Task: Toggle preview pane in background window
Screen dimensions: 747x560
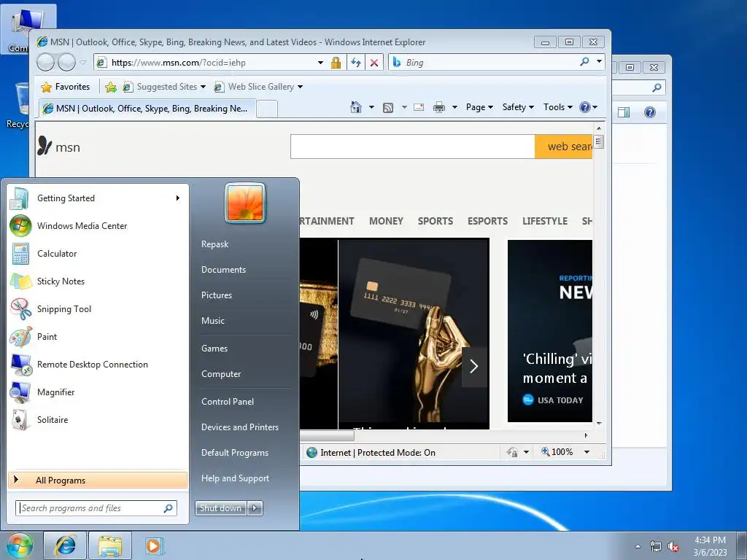Action: click(624, 112)
